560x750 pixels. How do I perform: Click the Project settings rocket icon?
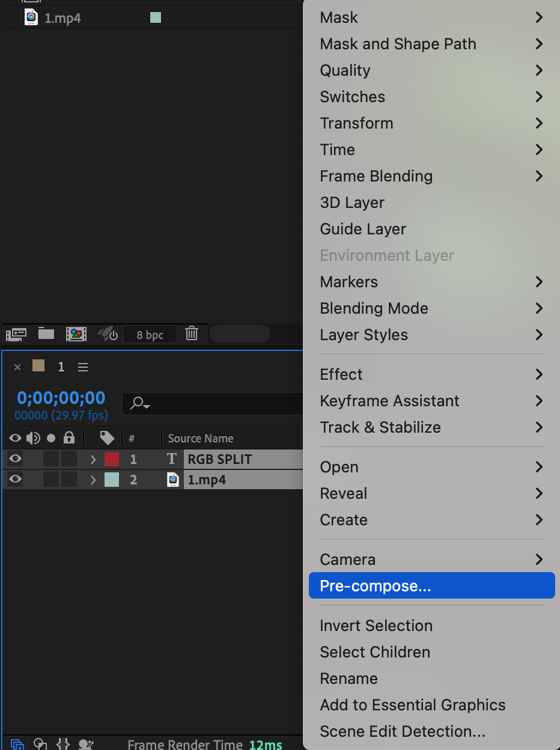[107, 334]
